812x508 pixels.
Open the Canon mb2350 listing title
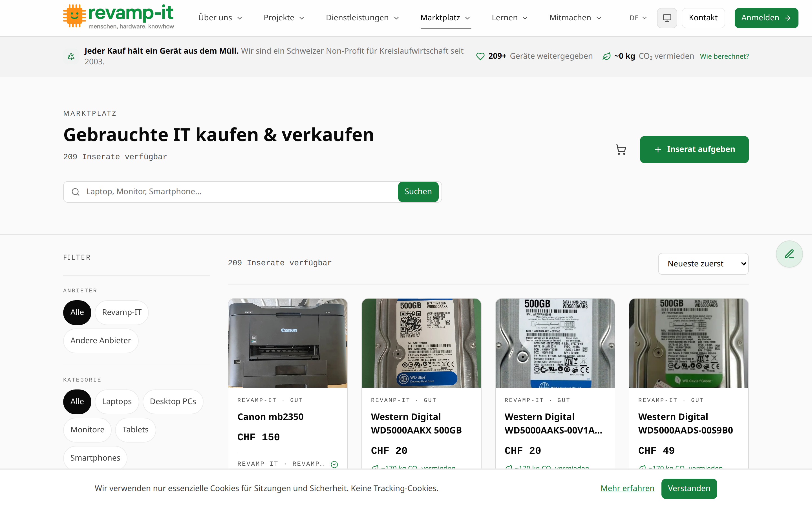[270, 417]
